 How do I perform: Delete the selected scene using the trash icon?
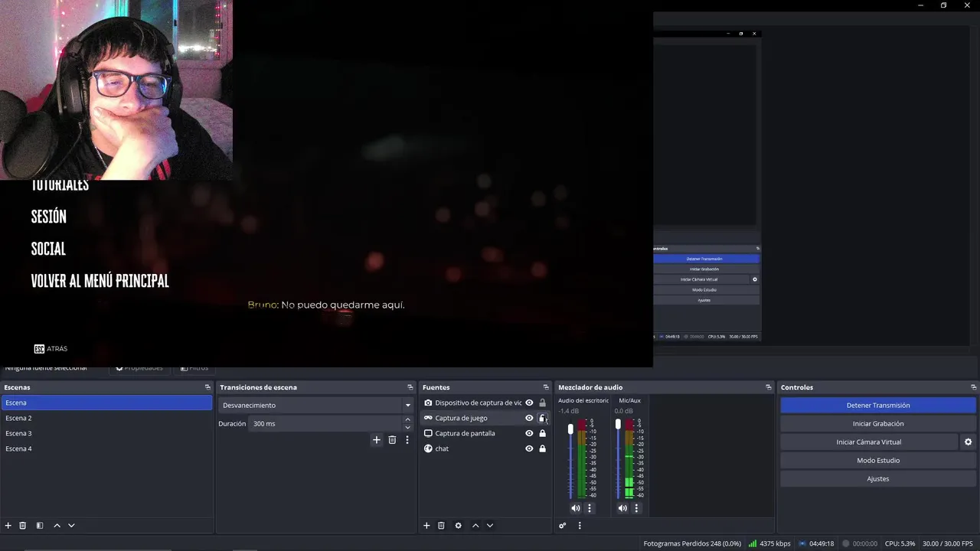click(x=23, y=526)
